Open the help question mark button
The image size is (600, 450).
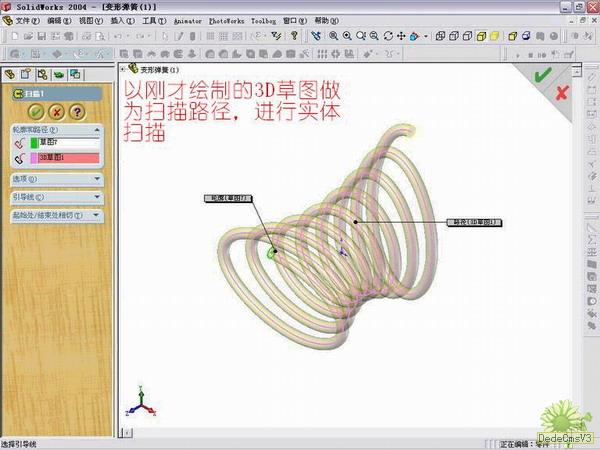point(76,111)
